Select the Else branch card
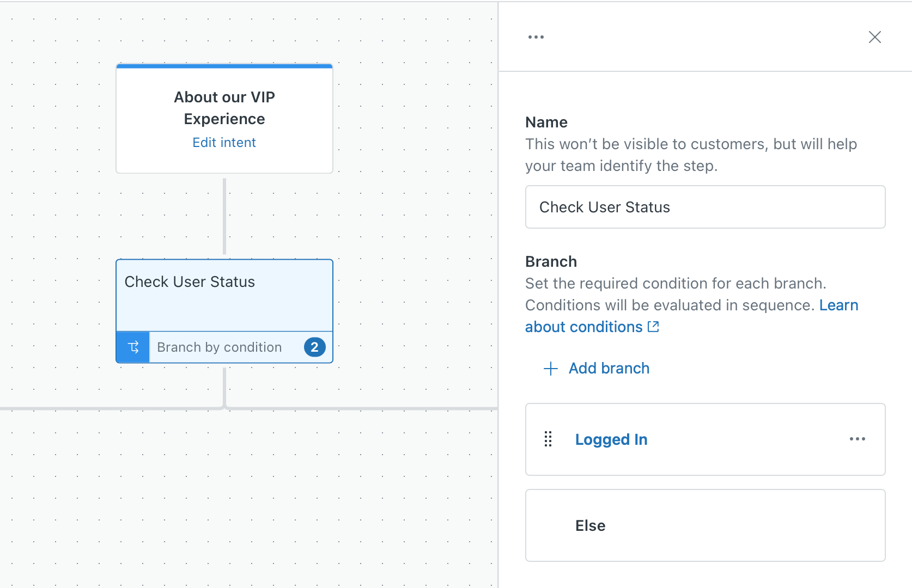912x588 pixels. (705, 525)
